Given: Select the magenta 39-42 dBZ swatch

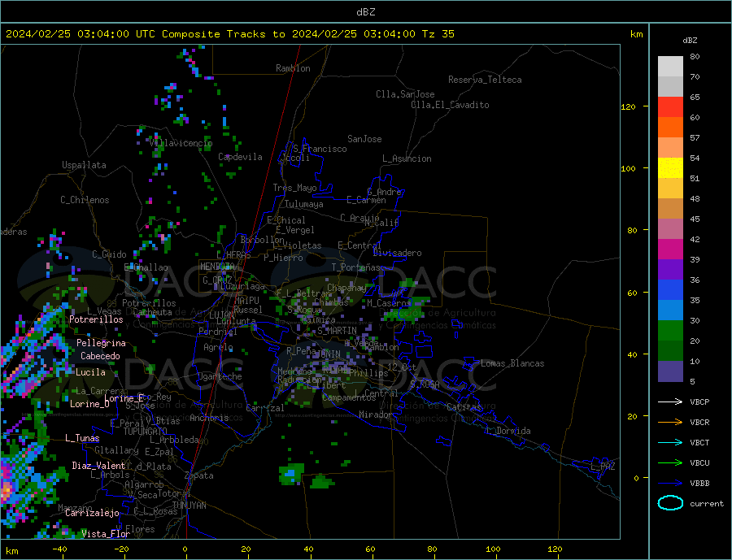Looking at the screenshot, I should click(670, 250).
